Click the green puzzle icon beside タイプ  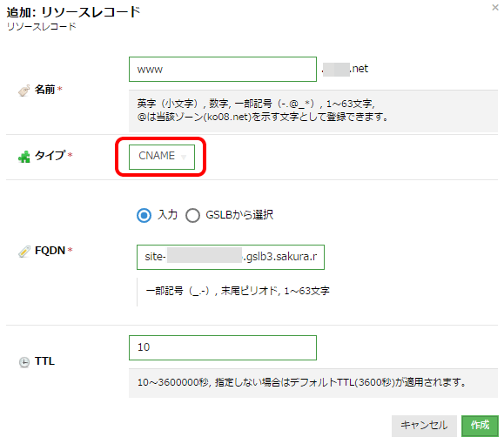coord(24,157)
